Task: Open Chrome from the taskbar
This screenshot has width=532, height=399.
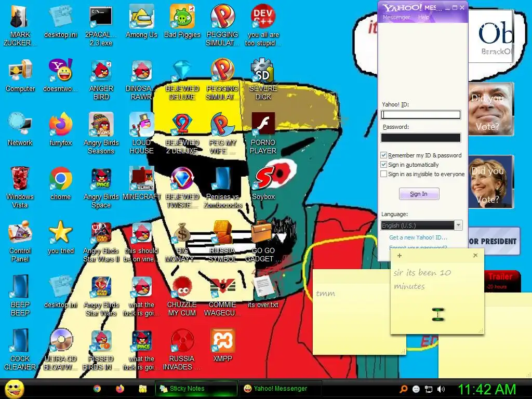Action: point(97,389)
